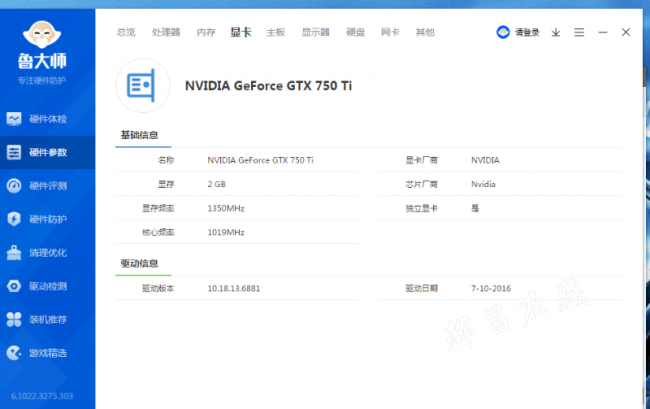This screenshot has height=409, width=650.
Task: Click the download arrow icon
Action: (x=556, y=32)
